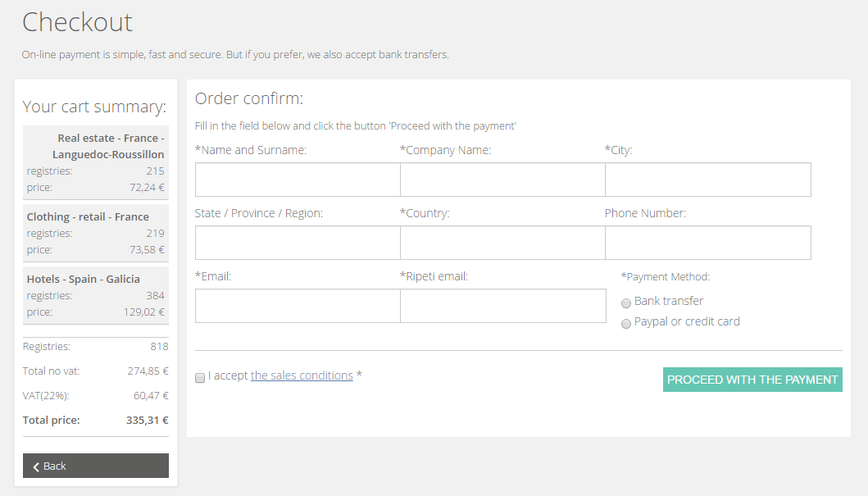868x496 pixels.
Task: Tick the accept sales conditions checkbox
Action: point(200,378)
